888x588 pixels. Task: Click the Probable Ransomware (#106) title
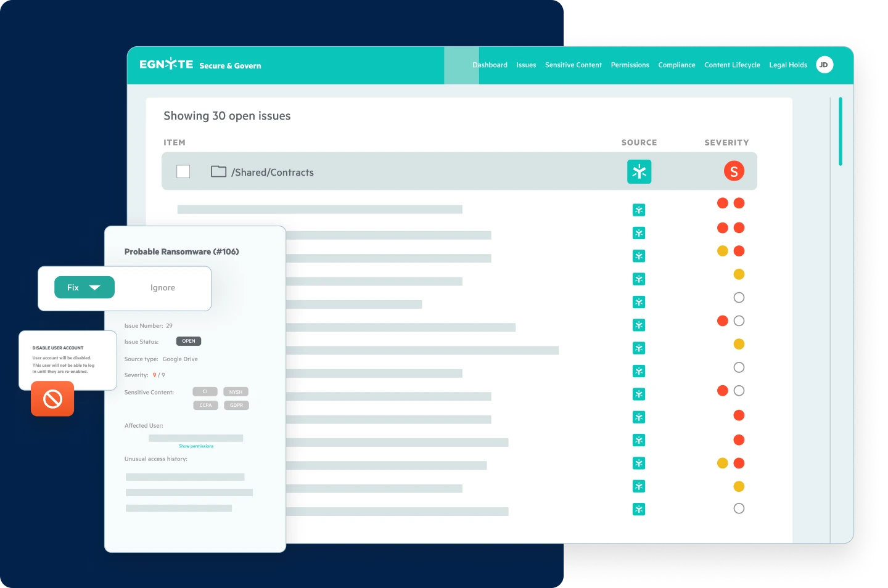point(181,251)
